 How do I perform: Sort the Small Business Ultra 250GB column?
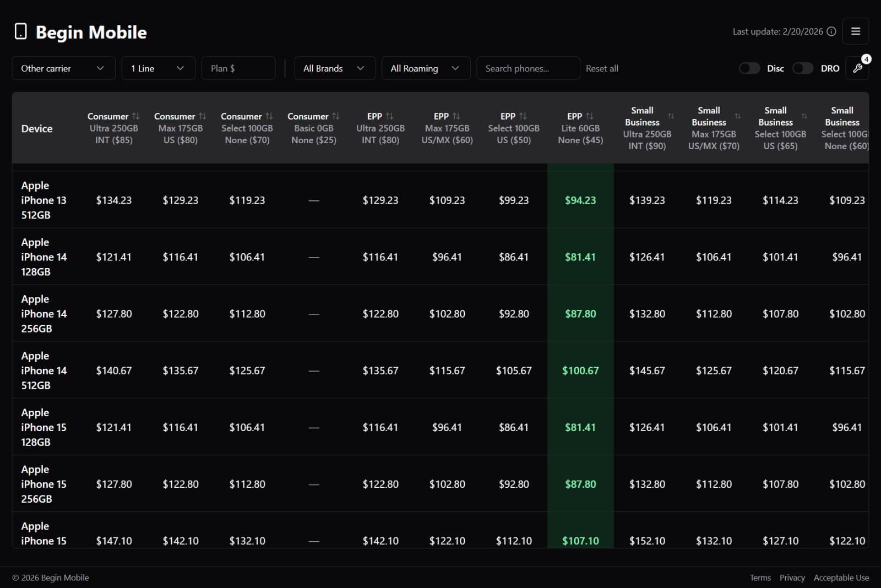pos(671,116)
